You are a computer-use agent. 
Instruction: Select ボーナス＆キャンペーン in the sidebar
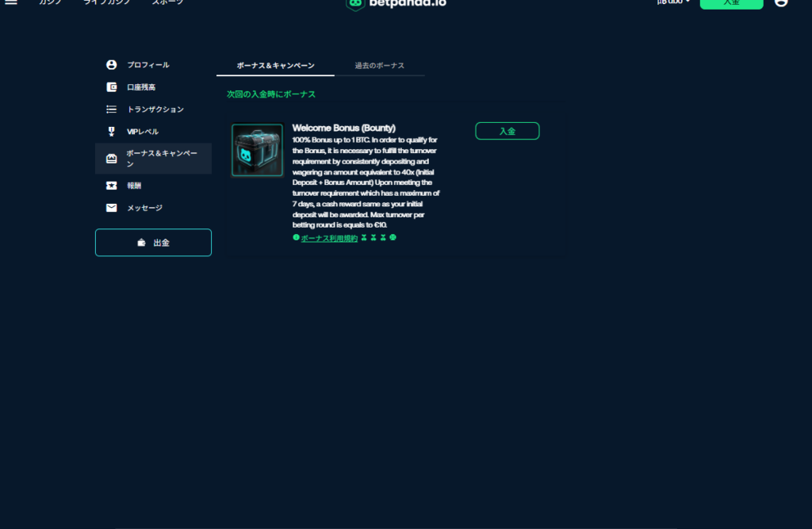[153, 159]
